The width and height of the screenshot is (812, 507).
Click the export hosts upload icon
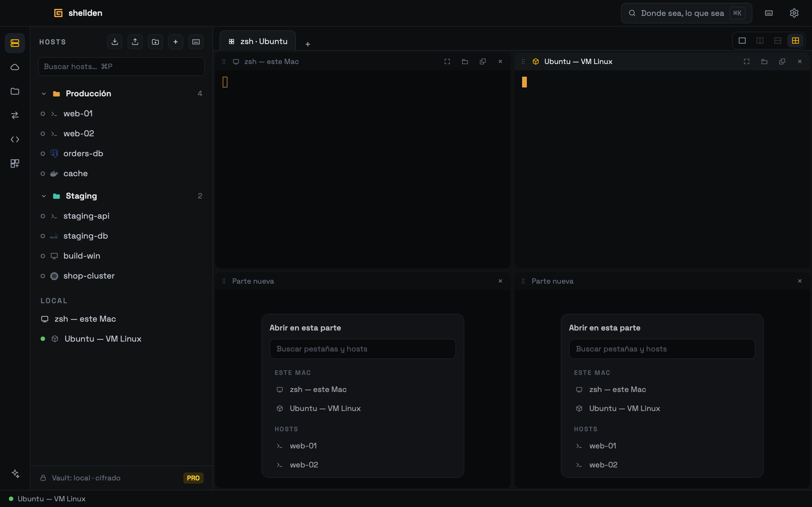[x=135, y=42]
